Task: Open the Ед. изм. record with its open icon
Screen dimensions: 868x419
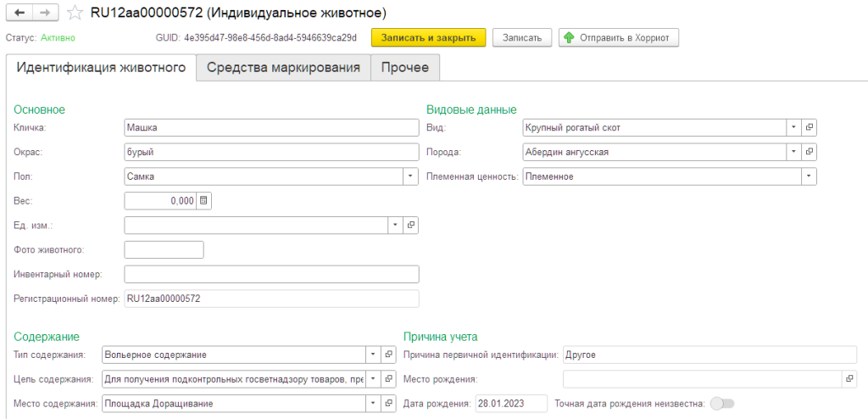Action: click(x=411, y=225)
